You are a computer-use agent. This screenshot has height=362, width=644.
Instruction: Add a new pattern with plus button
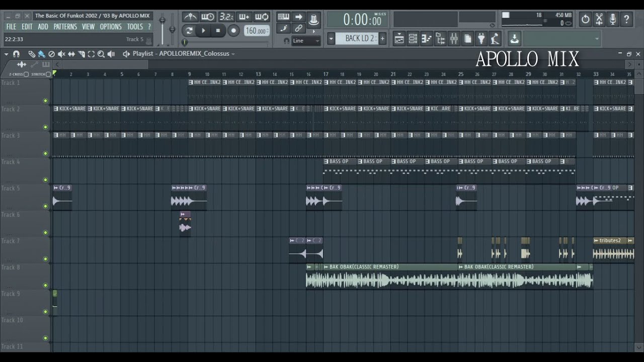coord(382,38)
